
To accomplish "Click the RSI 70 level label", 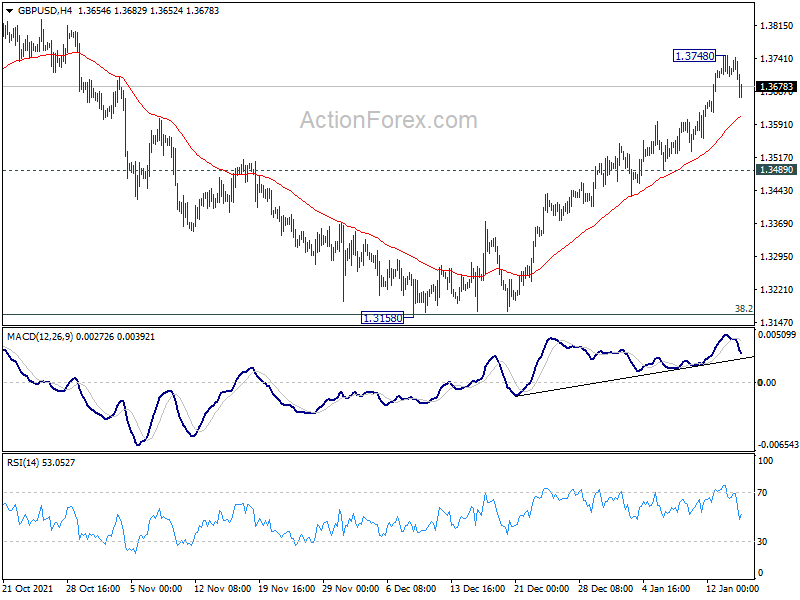I will coord(762,493).
